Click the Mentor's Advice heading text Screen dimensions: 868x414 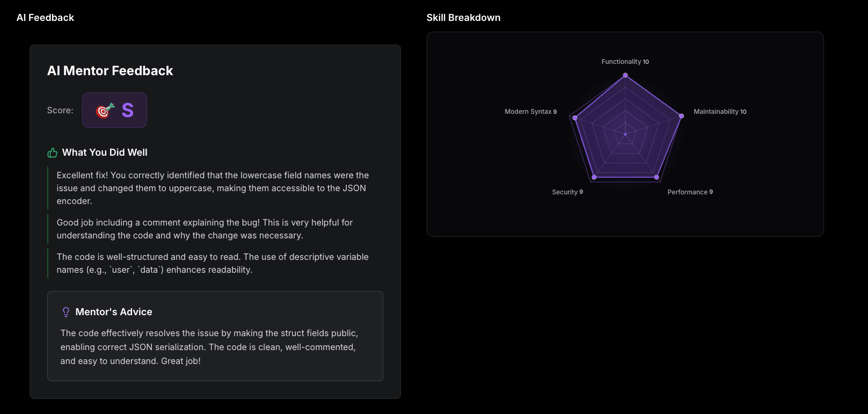114,312
